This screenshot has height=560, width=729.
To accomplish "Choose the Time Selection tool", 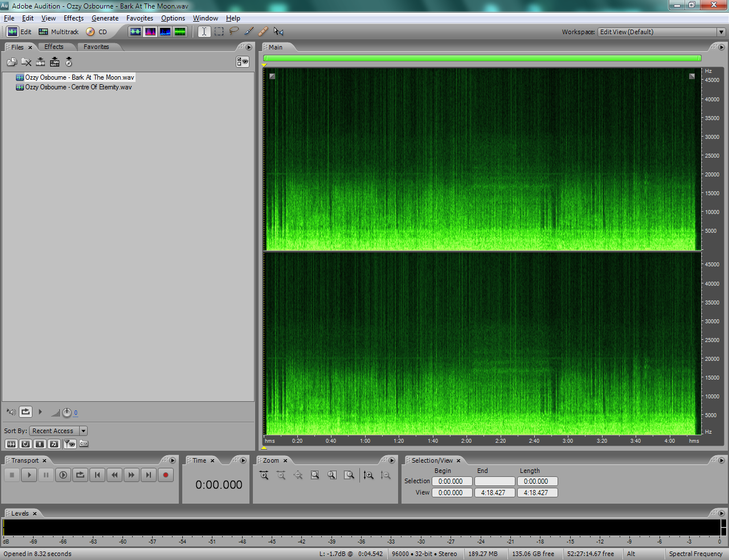I will click(204, 32).
